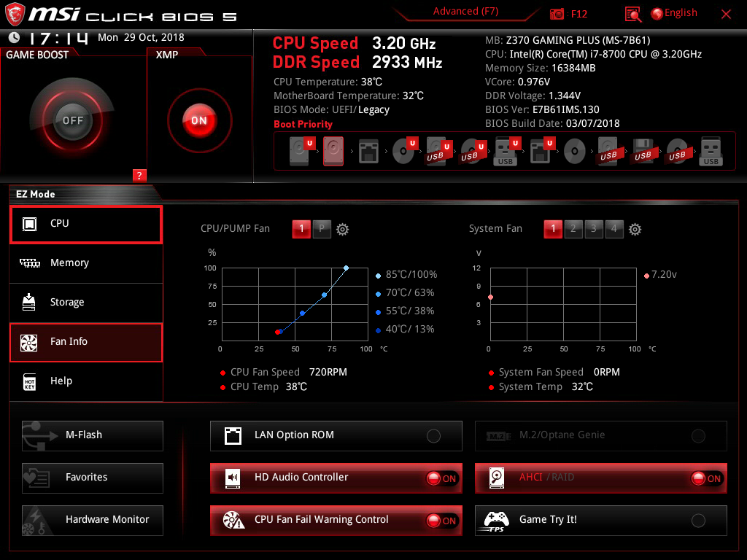The height and width of the screenshot is (560, 747).
Task: Select the highlighted legacy hard disk boot device
Action: tap(333, 151)
